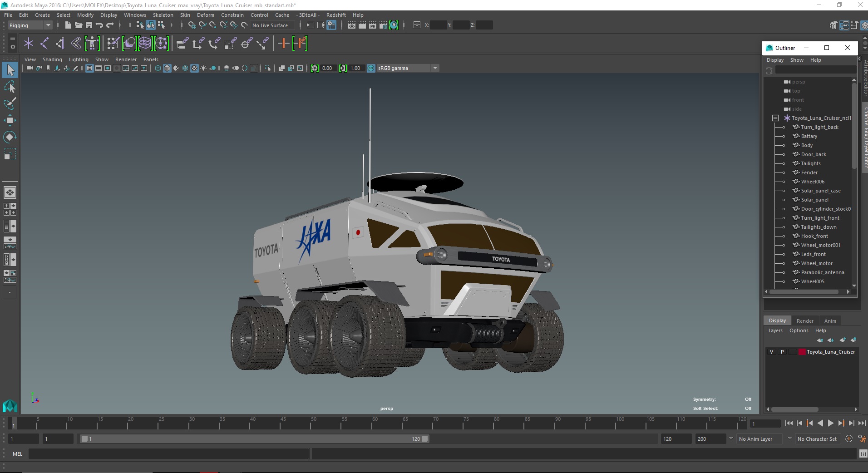Save the current scene
The width and height of the screenshot is (868, 473).
point(89,25)
